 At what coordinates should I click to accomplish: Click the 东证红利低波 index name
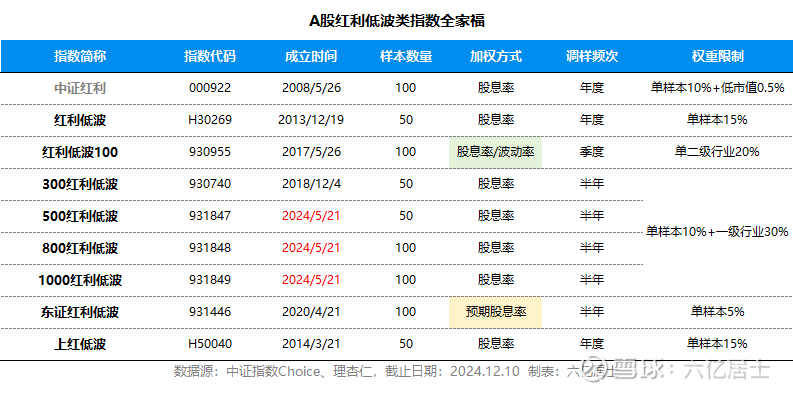[x=80, y=312]
